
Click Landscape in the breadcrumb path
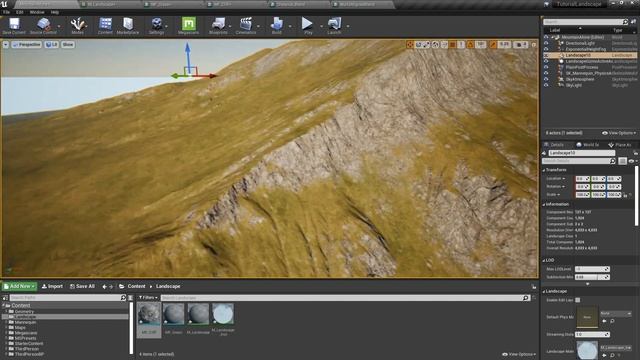tap(168, 287)
